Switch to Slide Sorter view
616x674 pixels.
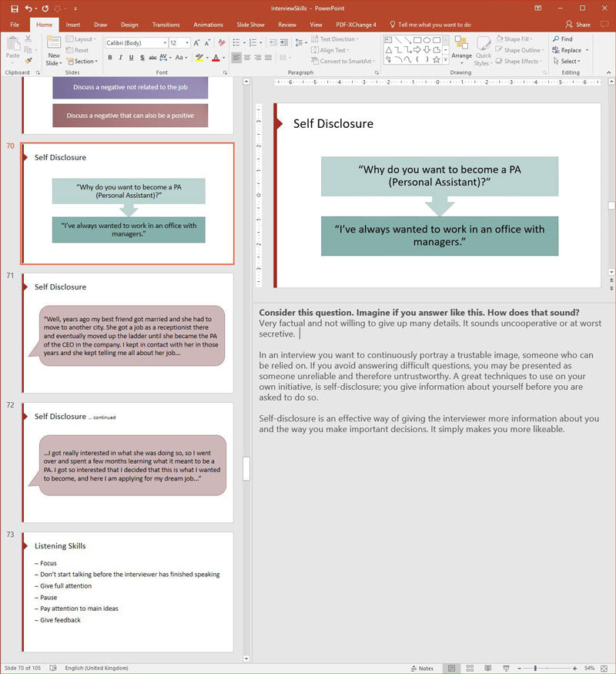pos(470,668)
